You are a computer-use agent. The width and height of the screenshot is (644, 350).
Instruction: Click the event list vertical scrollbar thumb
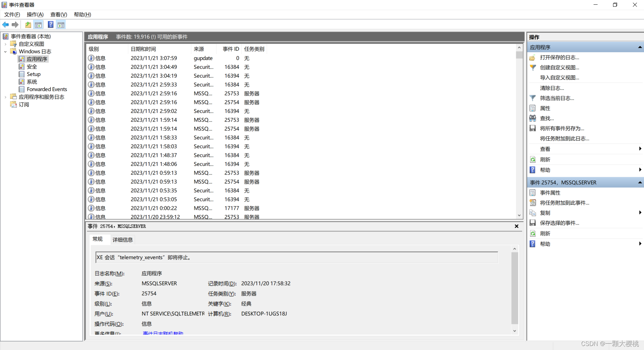519,55
